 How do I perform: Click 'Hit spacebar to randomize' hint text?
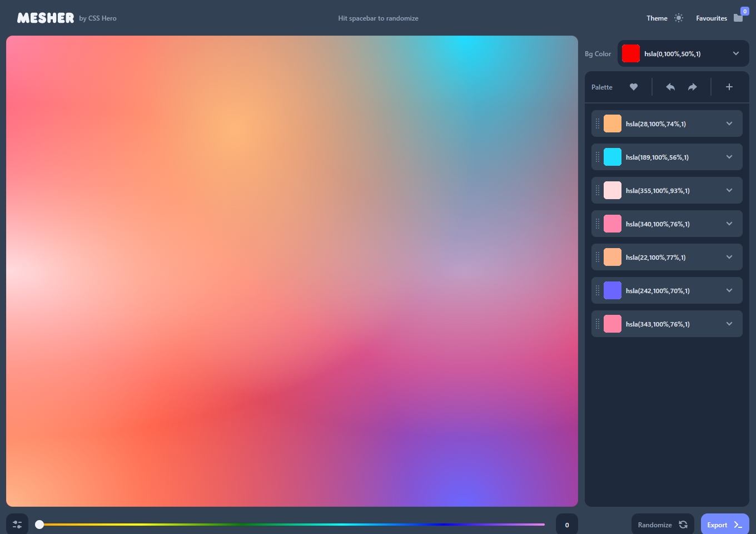click(x=378, y=18)
